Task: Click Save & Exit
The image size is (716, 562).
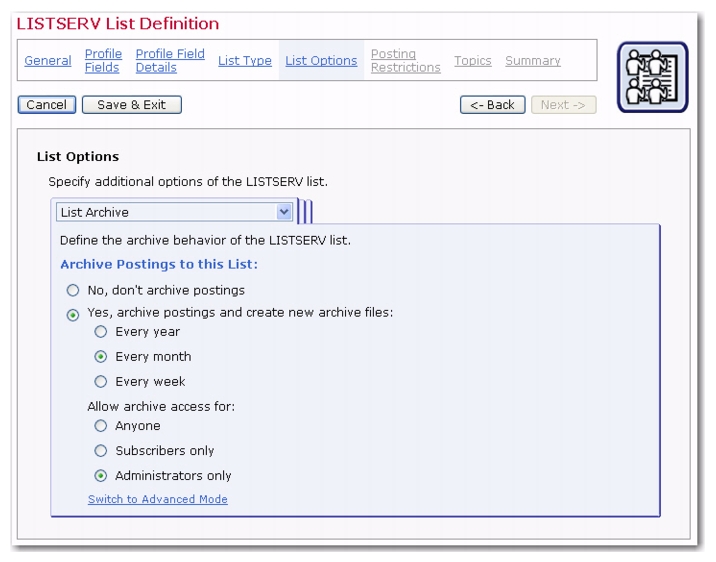Action: tap(132, 105)
